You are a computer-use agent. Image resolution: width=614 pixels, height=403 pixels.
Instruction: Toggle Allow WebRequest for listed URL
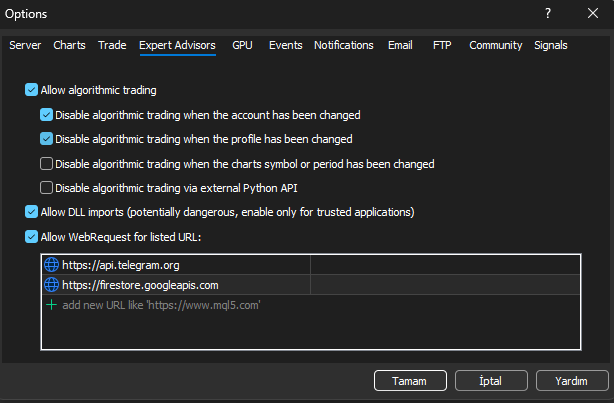click(x=31, y=237)
